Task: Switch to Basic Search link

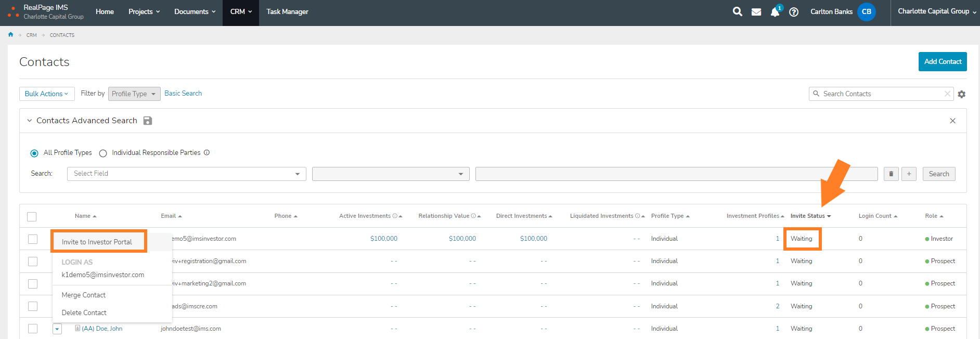Action: (x=183, y=93)
